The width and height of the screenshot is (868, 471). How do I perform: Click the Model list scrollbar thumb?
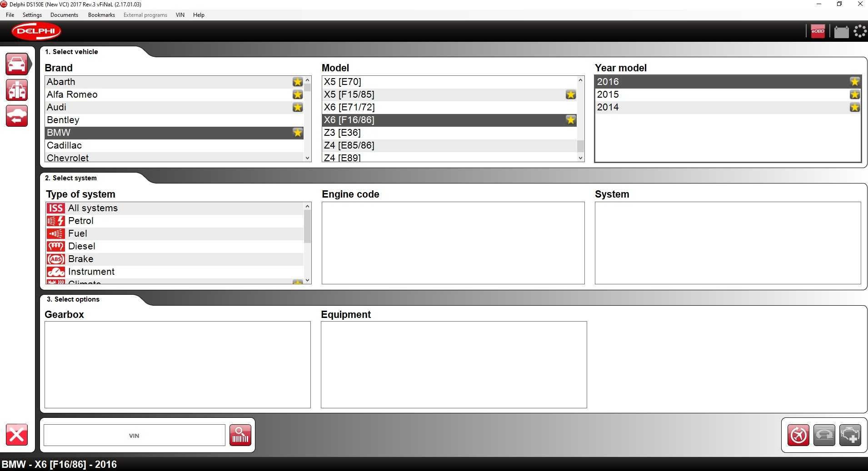tap(580, 146)
